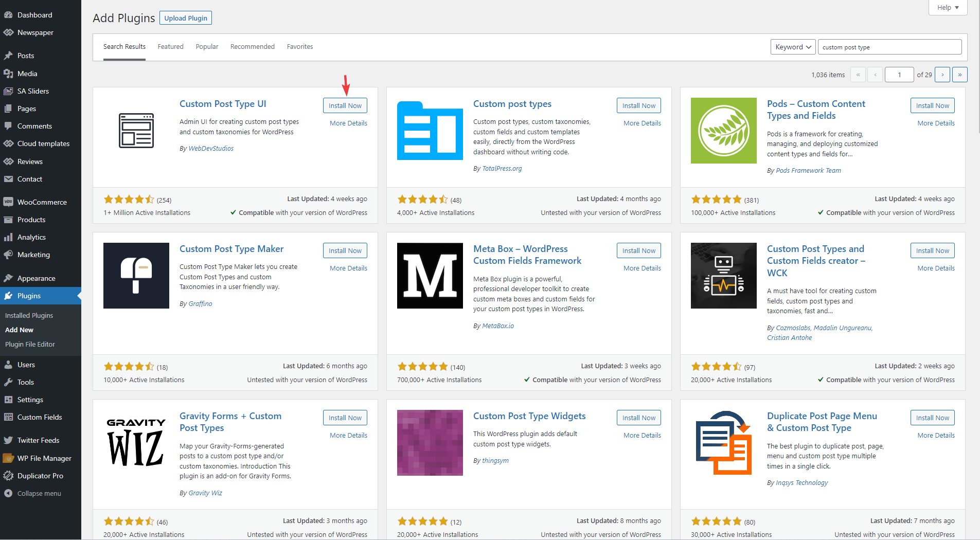Click the Gravity Wiz logo thumbnail
Image resolution: width=980 pixels, height=540 pixels.
point(136,443)
